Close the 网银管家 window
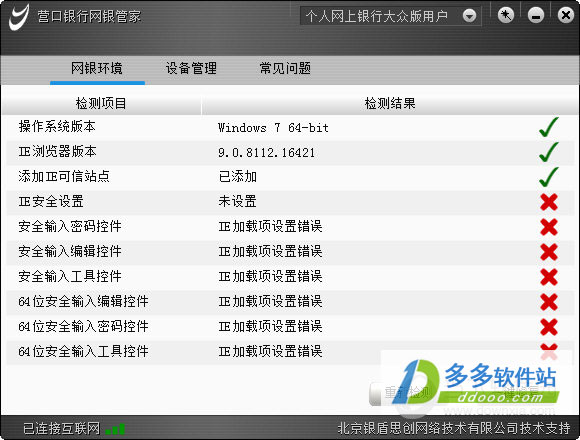Viewport: 580px width, 440px height. click(566, 16)
